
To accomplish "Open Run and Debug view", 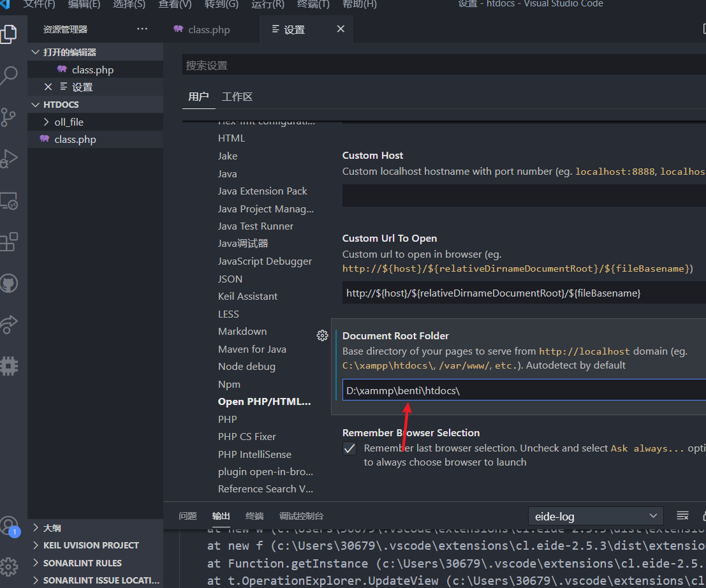I will click(9, 159).
